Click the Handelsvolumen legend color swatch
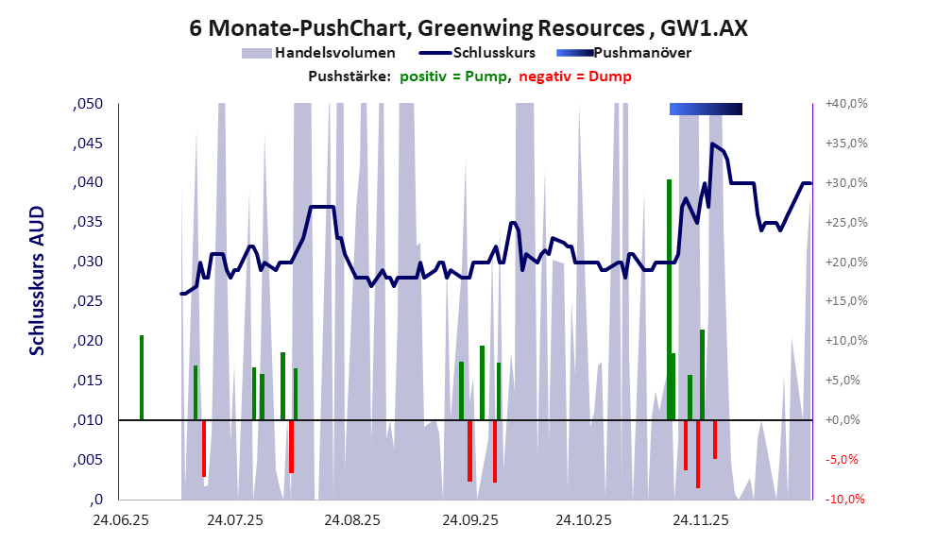This screenshot has height=560, width=937. [x=255, y=53]
